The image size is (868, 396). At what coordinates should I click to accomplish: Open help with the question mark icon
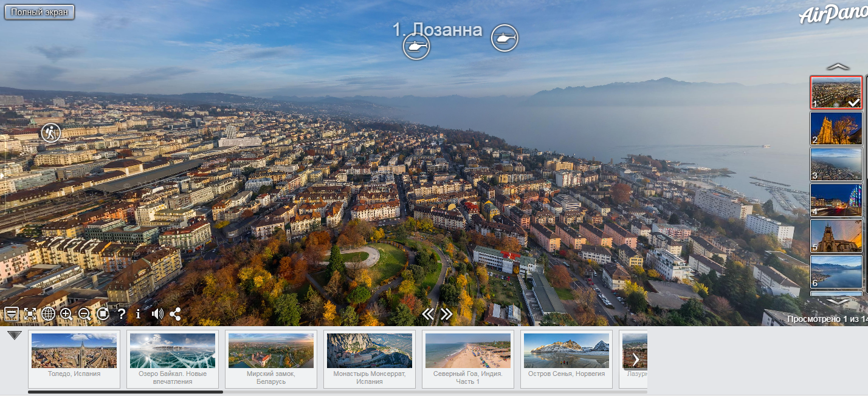tap(122, 314)
